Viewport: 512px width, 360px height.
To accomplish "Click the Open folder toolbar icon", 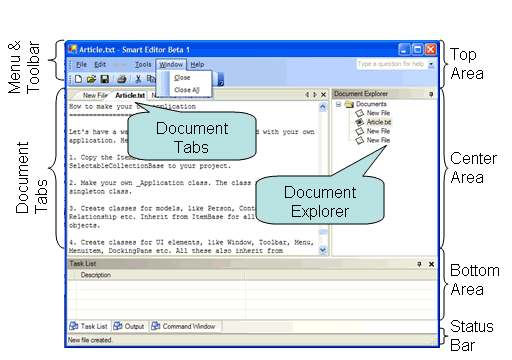I will [91, 79].
